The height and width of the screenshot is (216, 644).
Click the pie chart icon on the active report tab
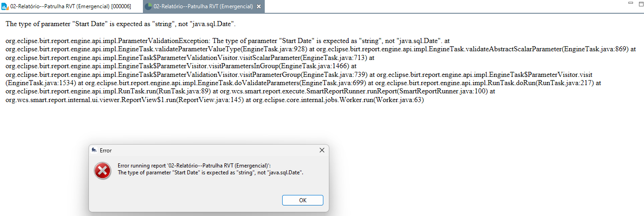148,7
